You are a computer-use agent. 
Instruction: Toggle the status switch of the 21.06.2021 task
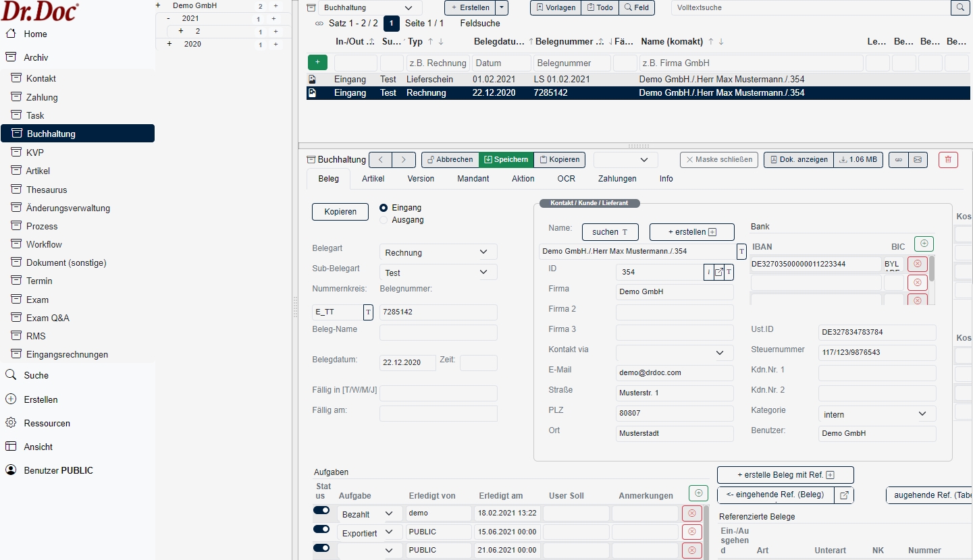coord(321,547)
